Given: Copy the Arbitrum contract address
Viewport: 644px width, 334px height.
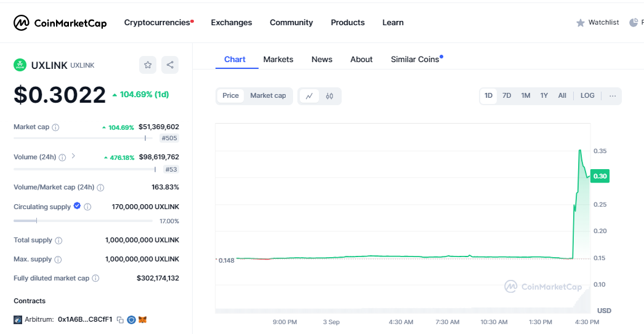Looking at the screenshot, I should point(120,320).
